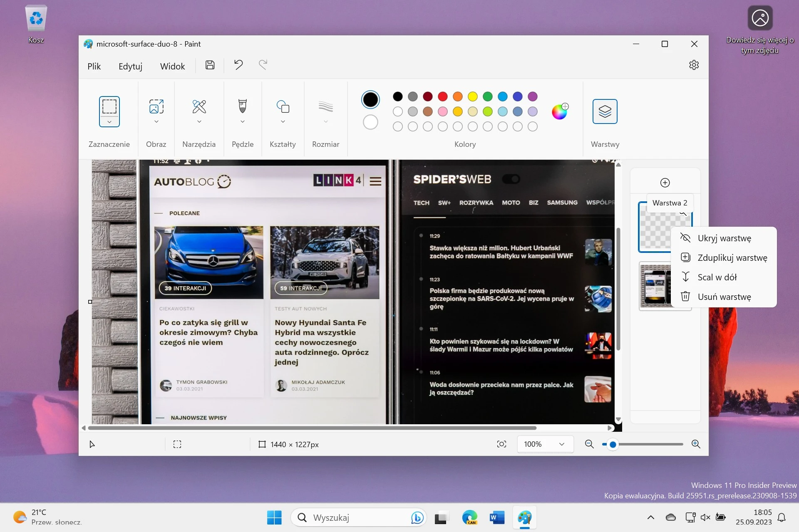Viewport: 799px width, 532px height.
Task: Open Paint settings gear
Action: (x=694, y=65)
